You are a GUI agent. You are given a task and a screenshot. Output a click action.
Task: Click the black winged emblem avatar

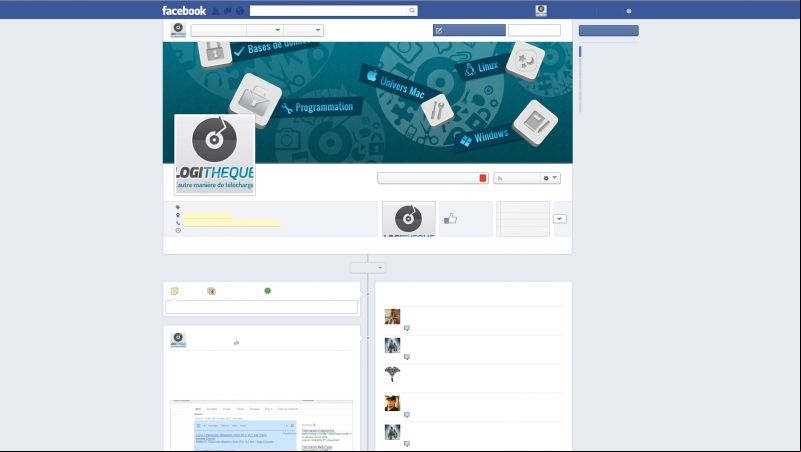coord(392,374)
